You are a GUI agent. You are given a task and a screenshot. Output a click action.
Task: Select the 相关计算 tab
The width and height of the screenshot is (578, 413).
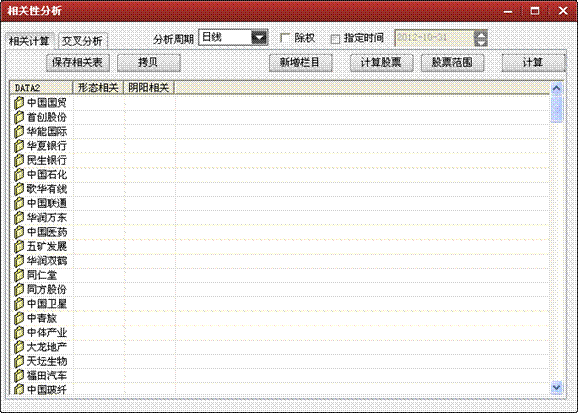30,41
